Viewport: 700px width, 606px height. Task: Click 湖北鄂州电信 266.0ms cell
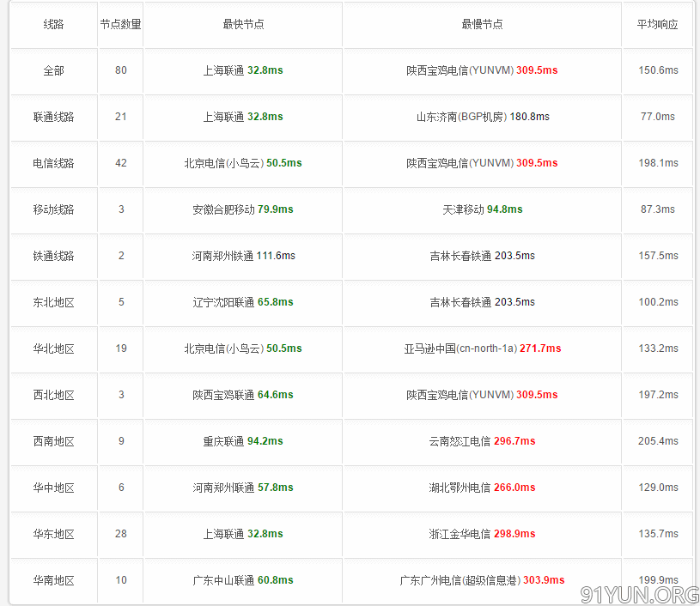482,488
